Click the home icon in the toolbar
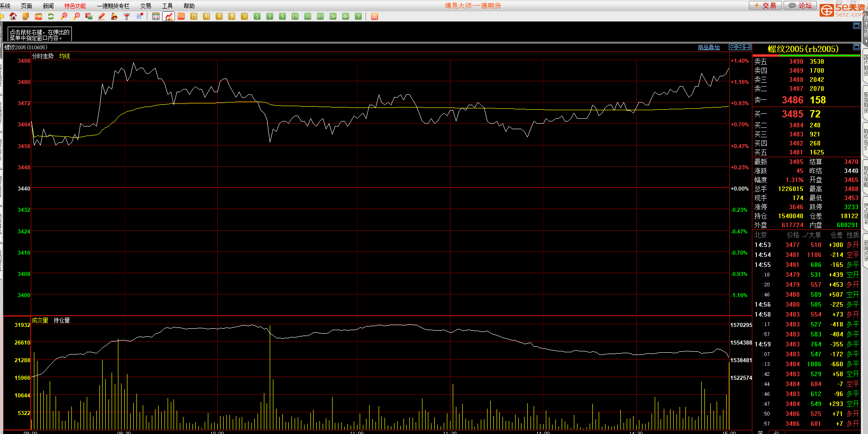 tap(13, 16)
